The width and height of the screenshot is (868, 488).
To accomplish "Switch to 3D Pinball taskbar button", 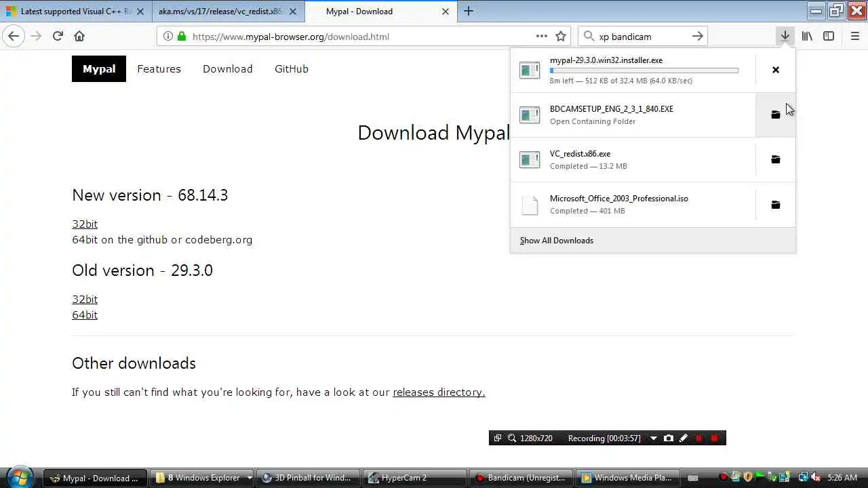I will (x=309, y=478).
